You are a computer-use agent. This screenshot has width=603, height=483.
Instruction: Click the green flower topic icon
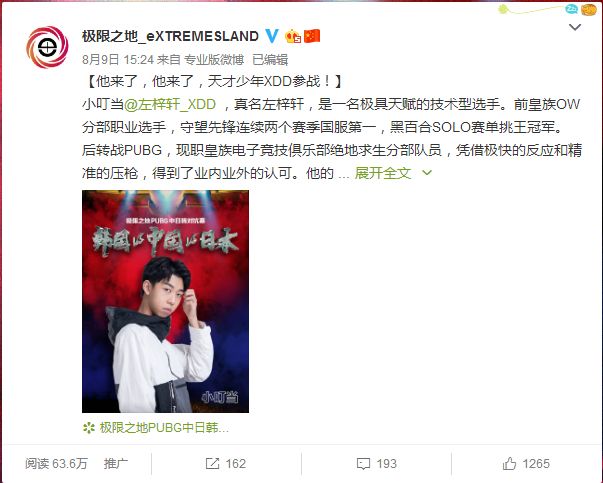click(x=89, y=428)
